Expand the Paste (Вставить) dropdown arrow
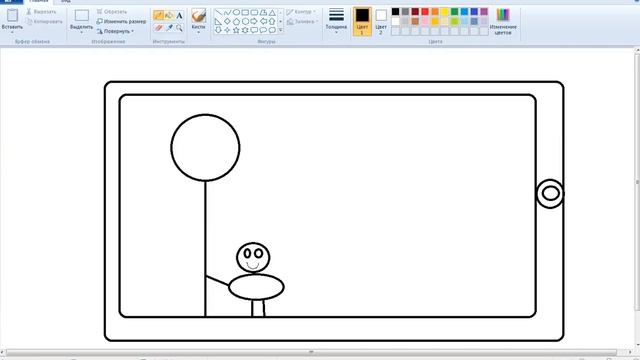Screen dimensions: 640x360 [12, 32]
